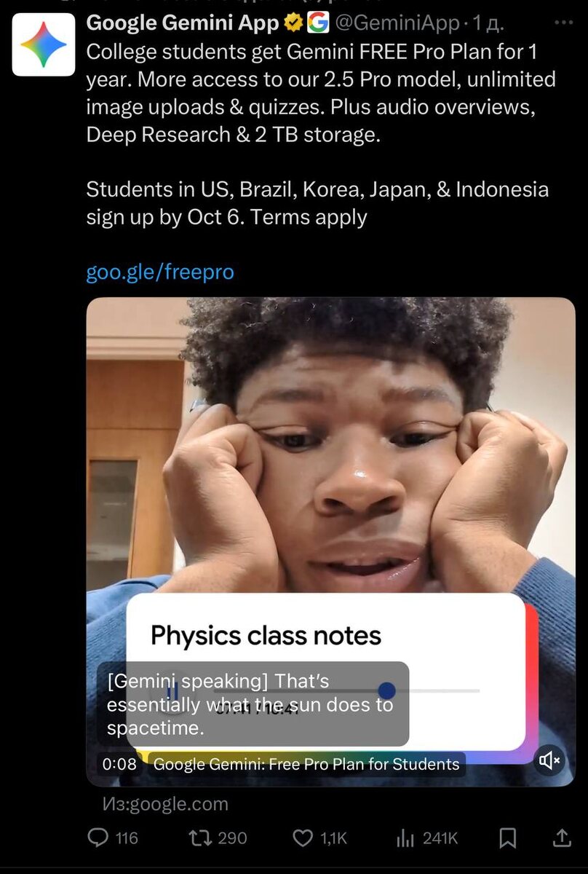Click the audio progress slider knob

pos(387,690)
